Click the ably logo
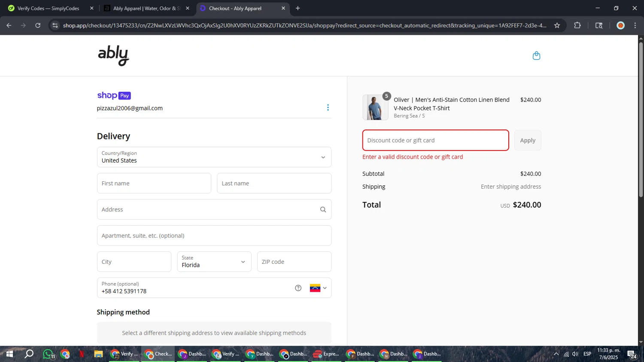The width and height of the screenshot is (644, 362). point(113,56)
